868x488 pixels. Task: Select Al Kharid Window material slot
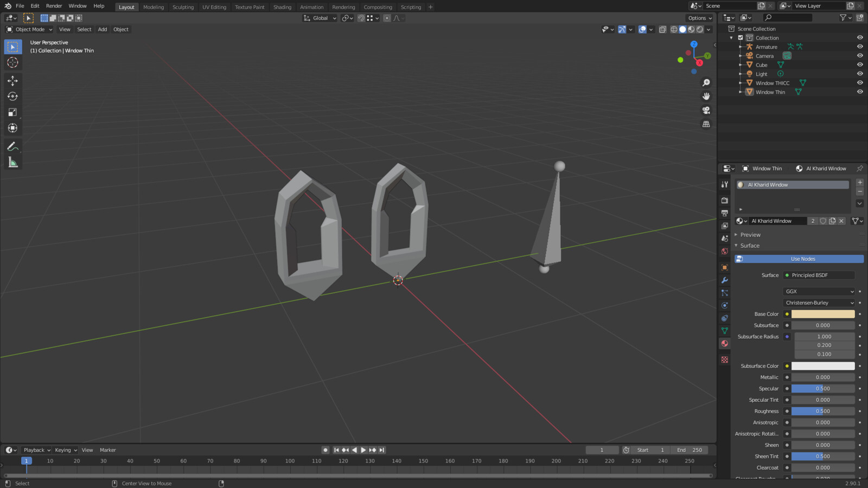793,185
